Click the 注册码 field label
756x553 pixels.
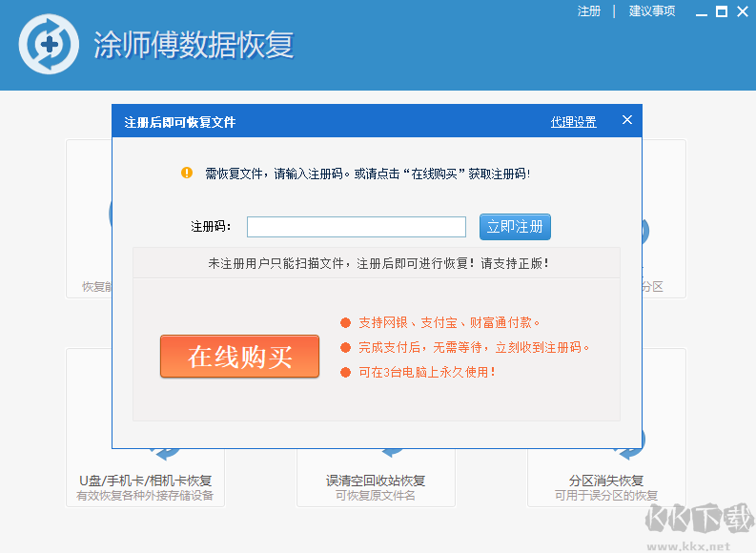point(211,227)
